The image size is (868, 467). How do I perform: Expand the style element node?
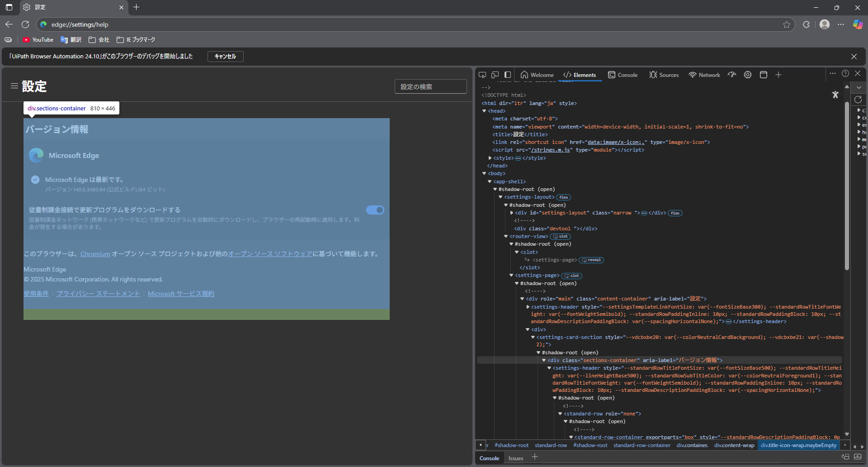coord(490,158)
